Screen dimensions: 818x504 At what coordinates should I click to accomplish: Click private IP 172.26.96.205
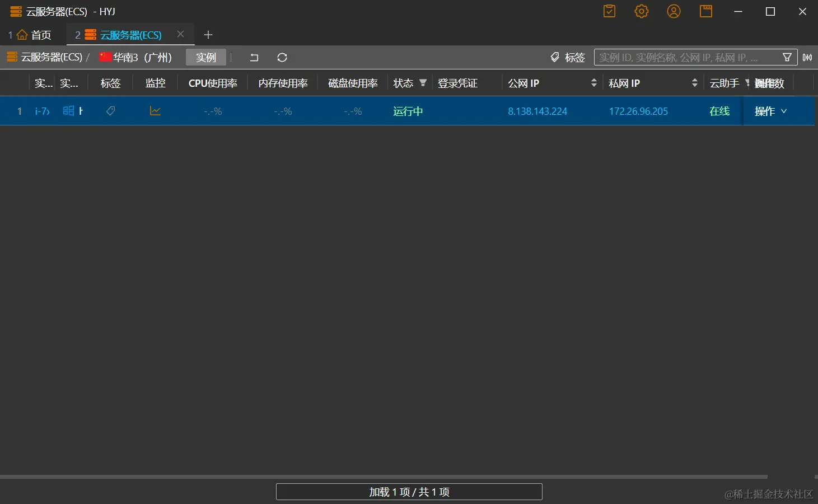[638, 111]
